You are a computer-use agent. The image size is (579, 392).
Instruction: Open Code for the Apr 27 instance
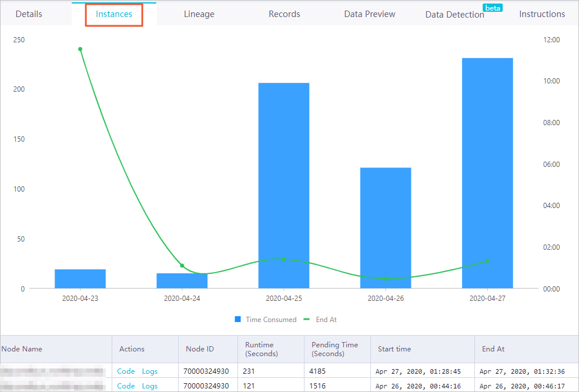pos(126,371)
